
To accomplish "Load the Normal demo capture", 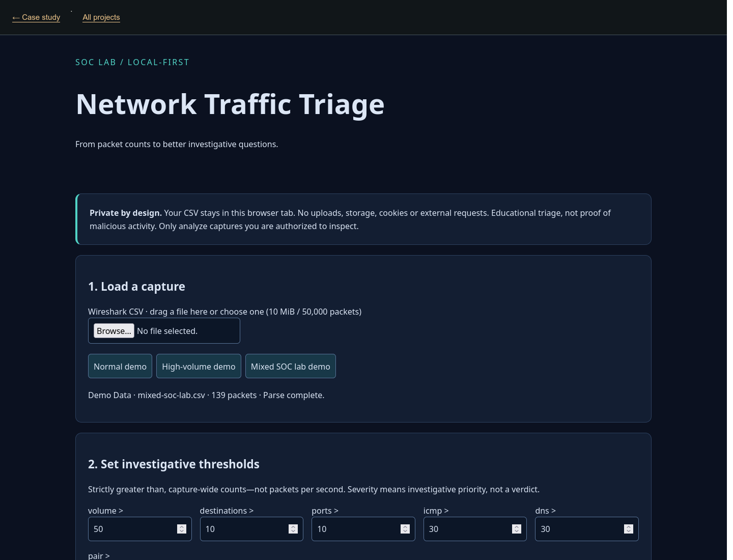I will point(120,366).
